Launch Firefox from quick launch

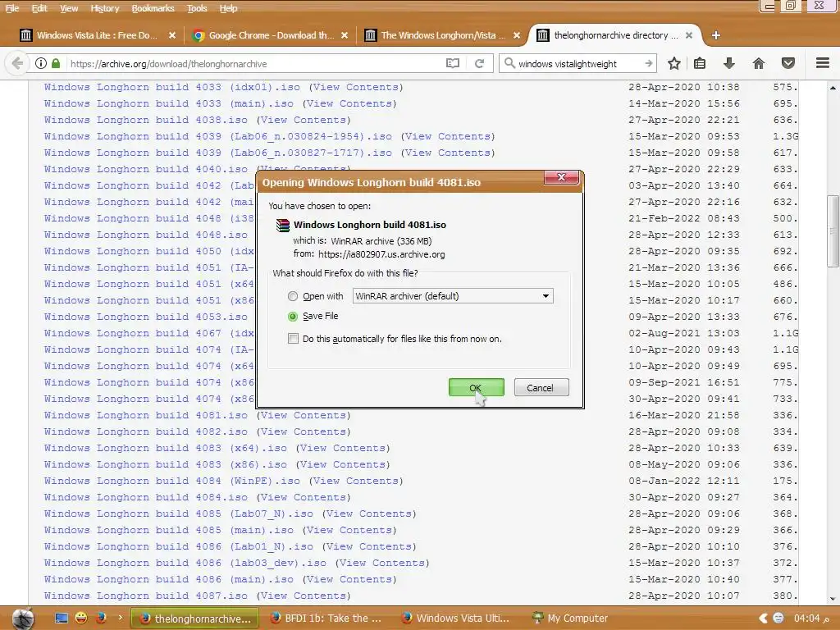[x=101, y=619]
